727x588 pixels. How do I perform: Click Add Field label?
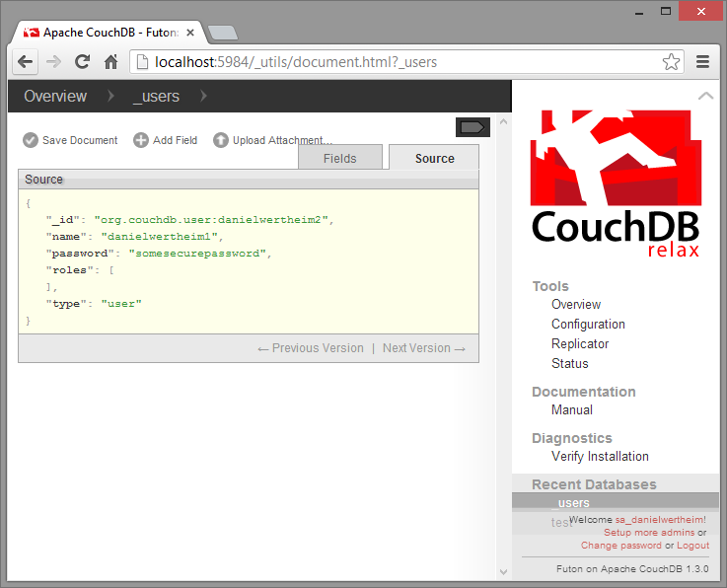click(x=176, y=140)
